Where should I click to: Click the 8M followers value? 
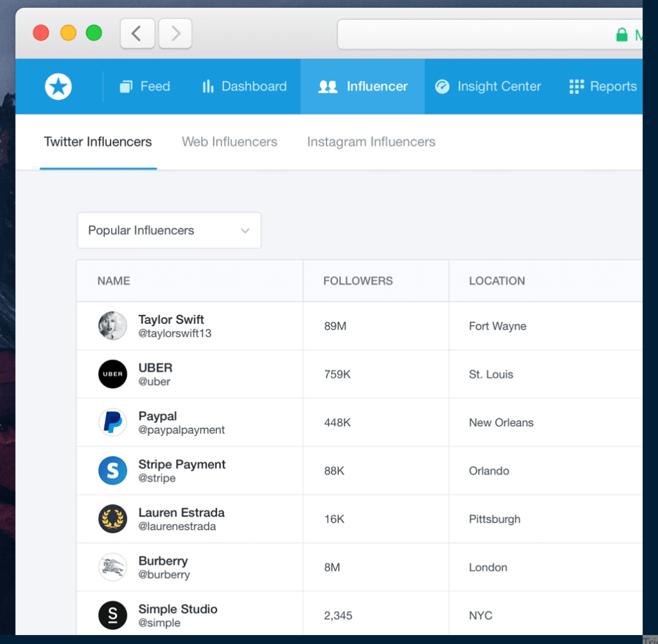pyautogui.click(x=332, y=568)
